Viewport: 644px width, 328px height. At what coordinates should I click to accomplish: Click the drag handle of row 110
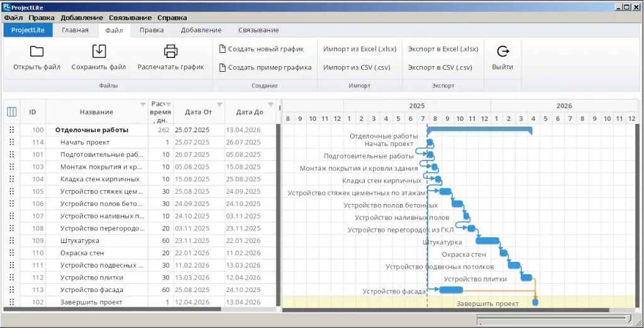[x=11, y=253]
